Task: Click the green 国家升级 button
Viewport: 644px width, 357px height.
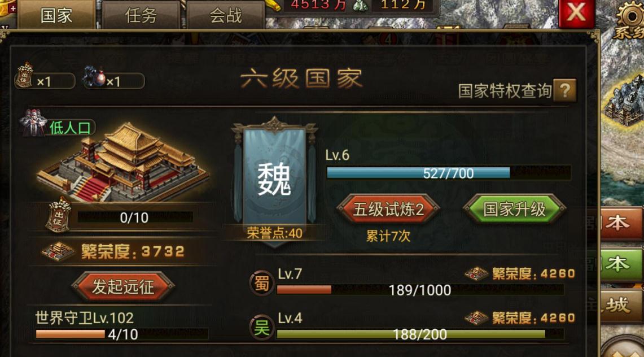Action: [514, 209]
